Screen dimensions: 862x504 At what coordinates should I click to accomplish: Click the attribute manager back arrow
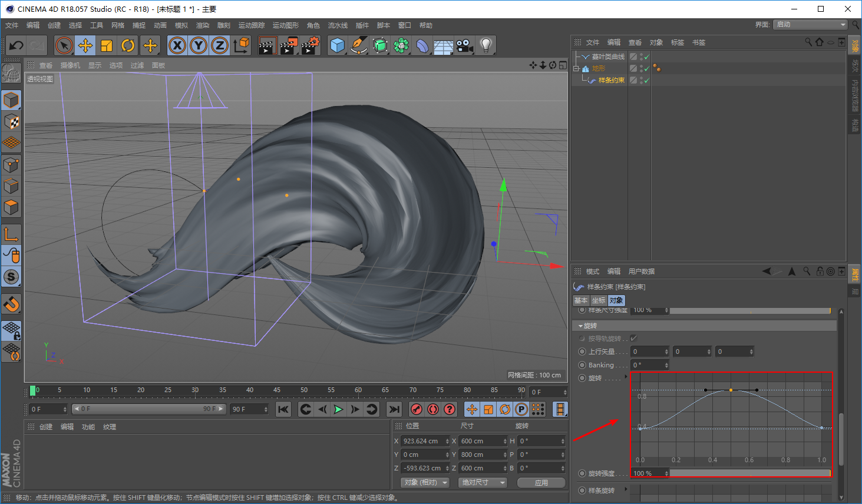[767, 271]
